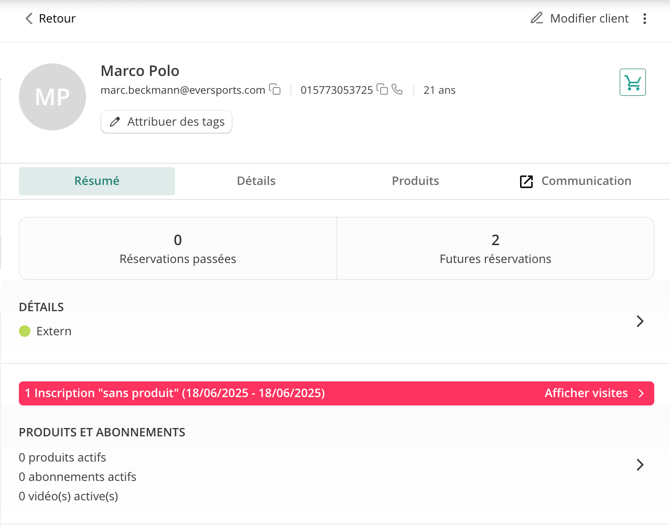This screenshot has width=670, height=527.
Task: Click email marc.beckmann@eversports.com
Action: (183, 90)
